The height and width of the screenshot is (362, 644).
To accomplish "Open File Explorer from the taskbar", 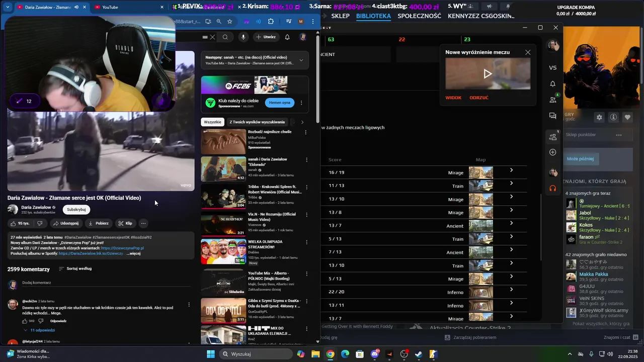I will pyautogui.click(x=315, y=354).
